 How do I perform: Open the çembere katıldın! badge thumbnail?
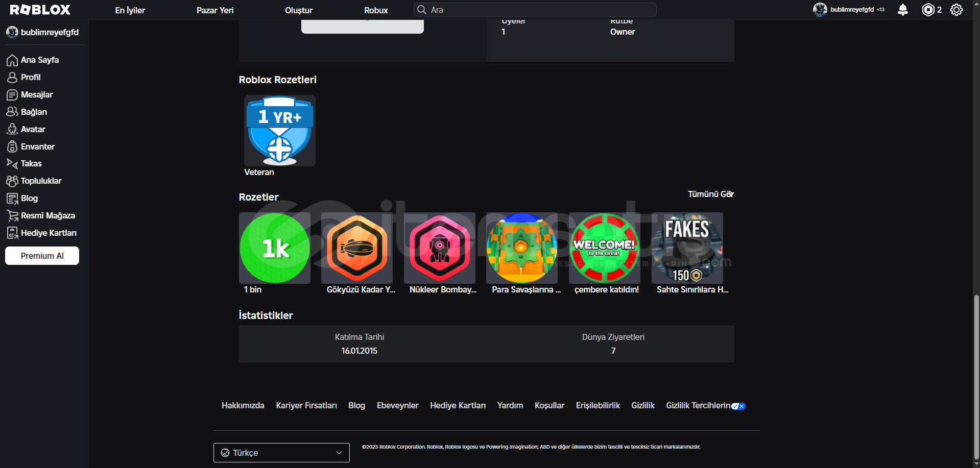605,248
